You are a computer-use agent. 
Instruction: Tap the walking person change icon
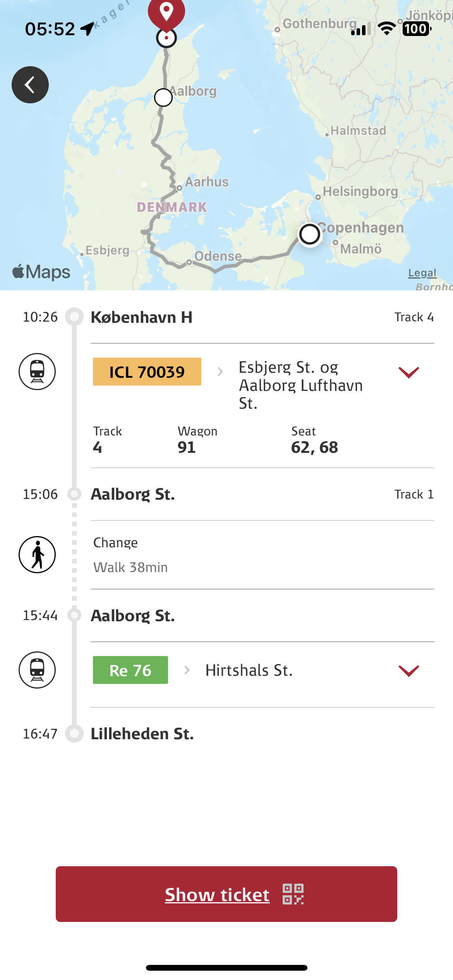(x=37, y=555)
